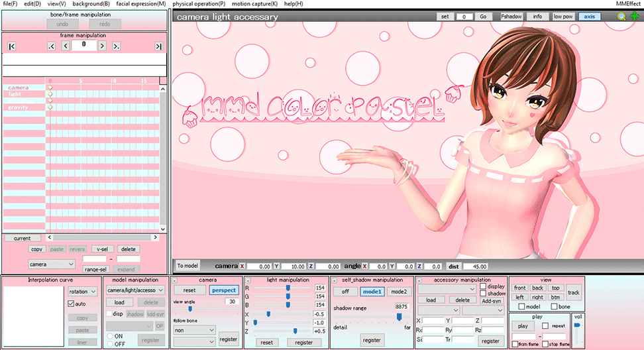Collapse the accessory manipulation panel
644x350 pixels.
coord(419,280)
